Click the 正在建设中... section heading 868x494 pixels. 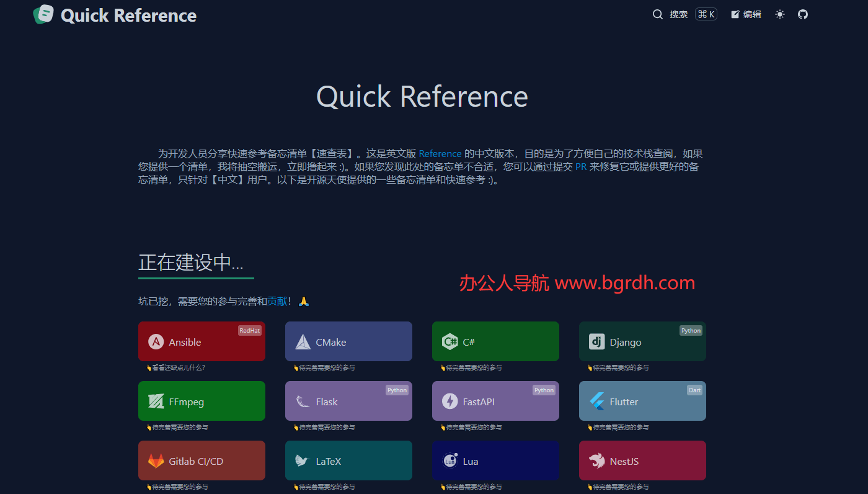pyautogui.click(x=191, y=263)
